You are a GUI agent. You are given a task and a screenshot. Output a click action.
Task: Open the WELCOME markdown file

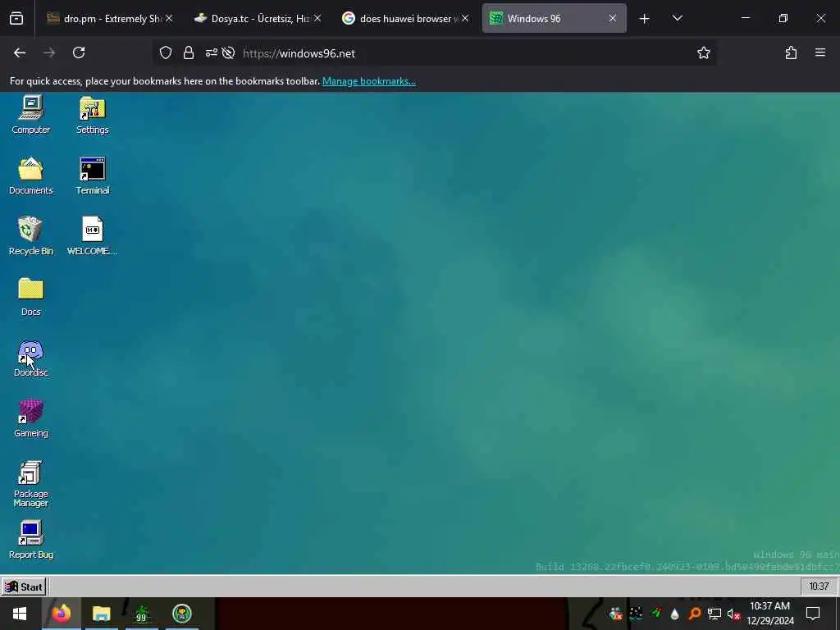92,236
